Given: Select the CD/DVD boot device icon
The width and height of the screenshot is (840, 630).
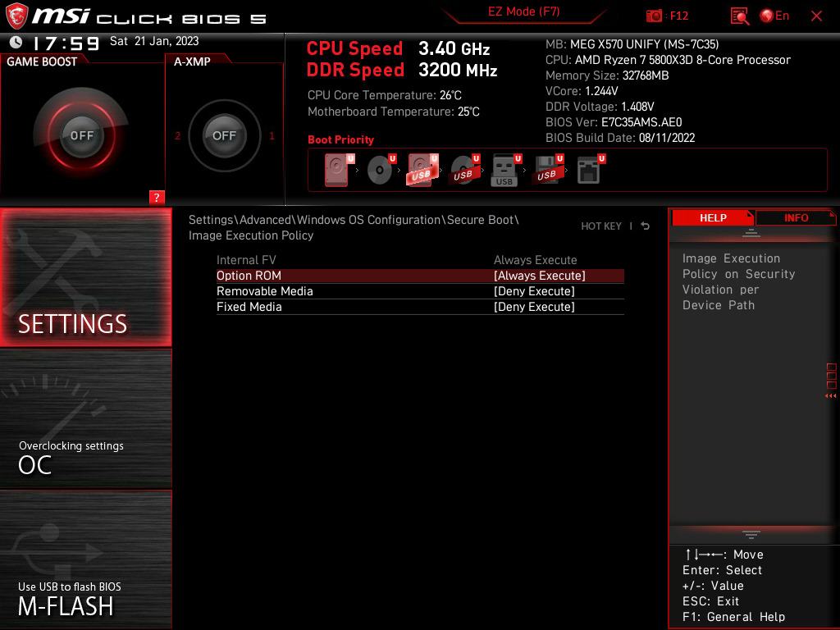Looking at the screenshot, I should [x=381, y=171].
